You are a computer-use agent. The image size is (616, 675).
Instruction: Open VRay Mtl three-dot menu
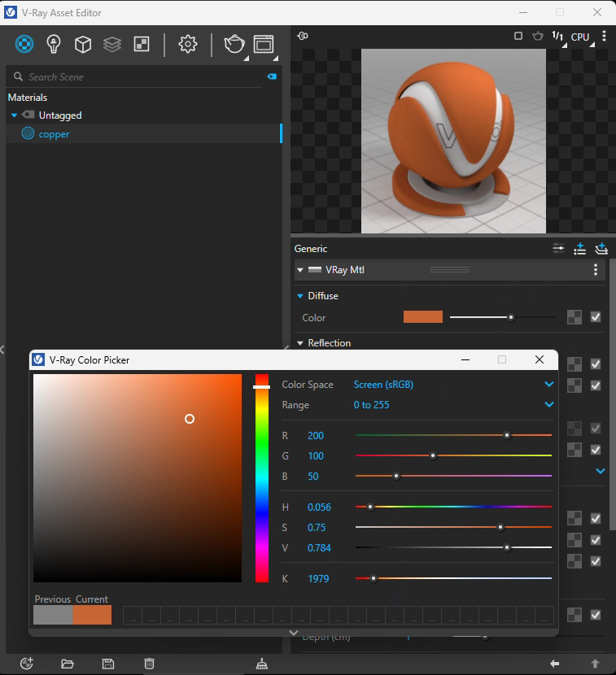click(596, 269)
